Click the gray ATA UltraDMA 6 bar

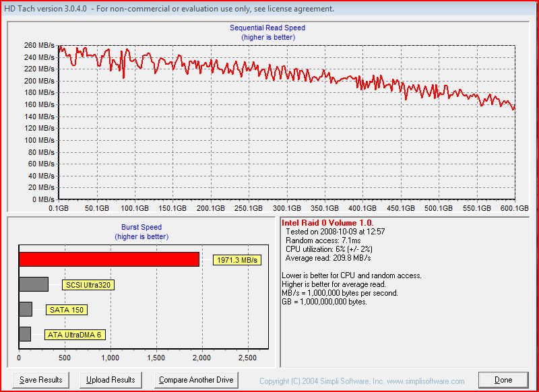[x=24, y=333]
